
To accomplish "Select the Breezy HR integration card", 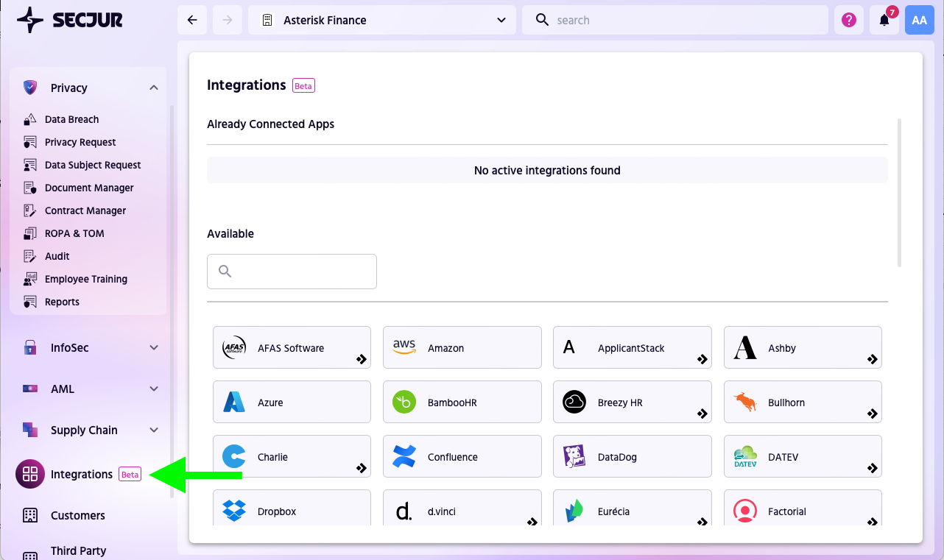I will 632,402.
